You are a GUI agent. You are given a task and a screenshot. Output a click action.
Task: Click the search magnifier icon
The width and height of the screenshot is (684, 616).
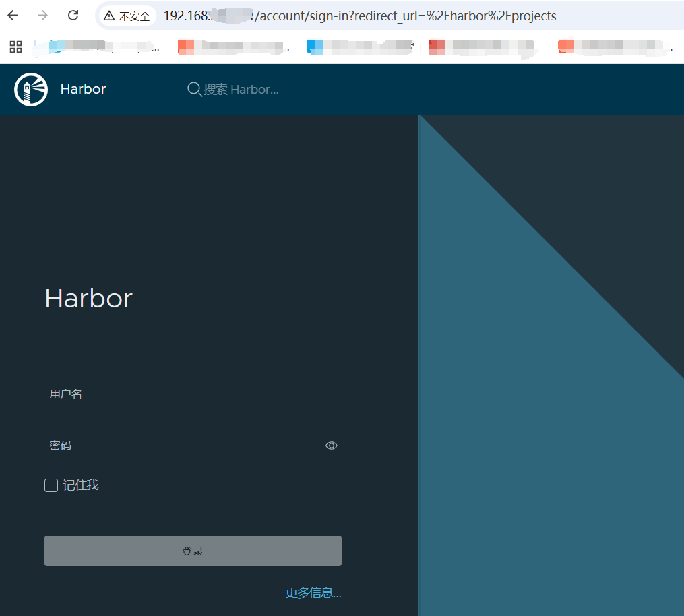194,89
